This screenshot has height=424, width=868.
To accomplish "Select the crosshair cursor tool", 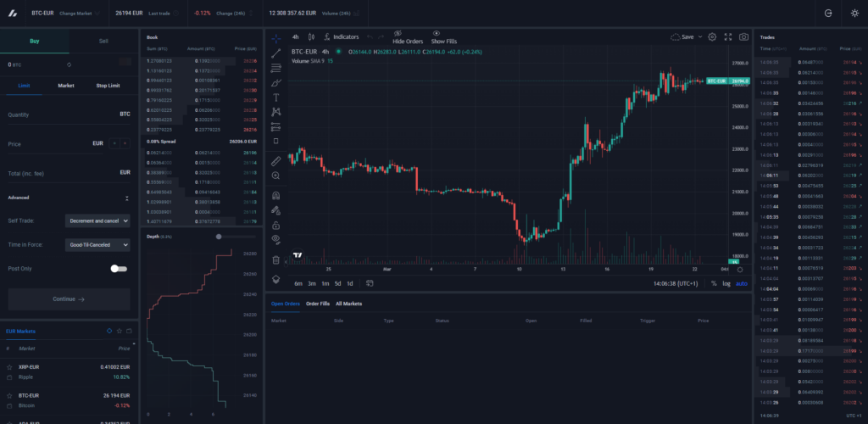I will pyautogui.click(x=275, y=38).
